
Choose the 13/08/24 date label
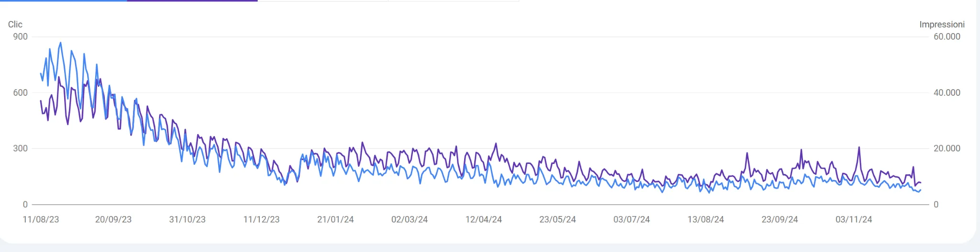pyautogui.click(x=705, y=219)
